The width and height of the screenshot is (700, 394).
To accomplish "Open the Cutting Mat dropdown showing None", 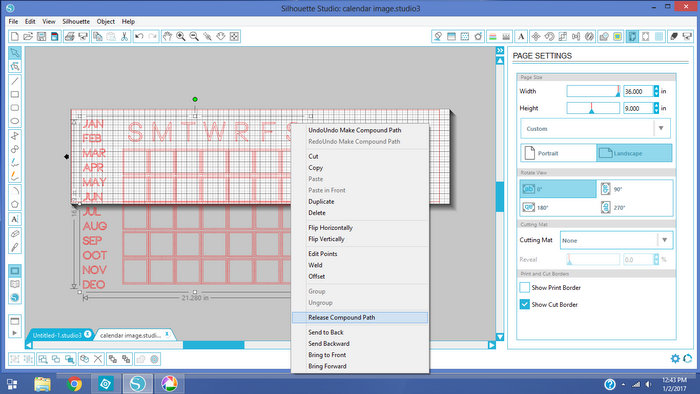I will [x=617, y=240].
